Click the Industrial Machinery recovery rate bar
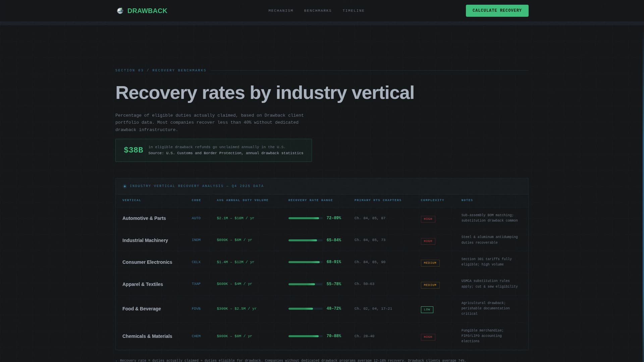The width and height of the screenshot is (644, 362). pos(306,240)
